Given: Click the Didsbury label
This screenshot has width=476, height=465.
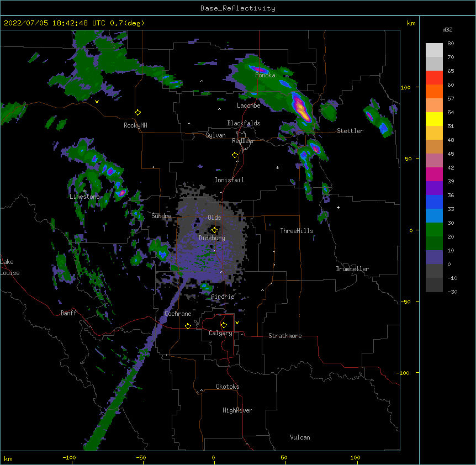Looking at the screenshot, I should click(x=212, y=238).
